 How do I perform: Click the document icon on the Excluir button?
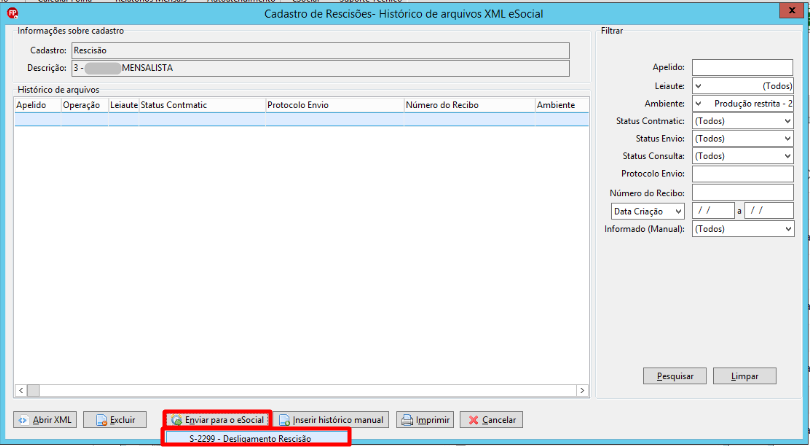[x=101, y=420]
